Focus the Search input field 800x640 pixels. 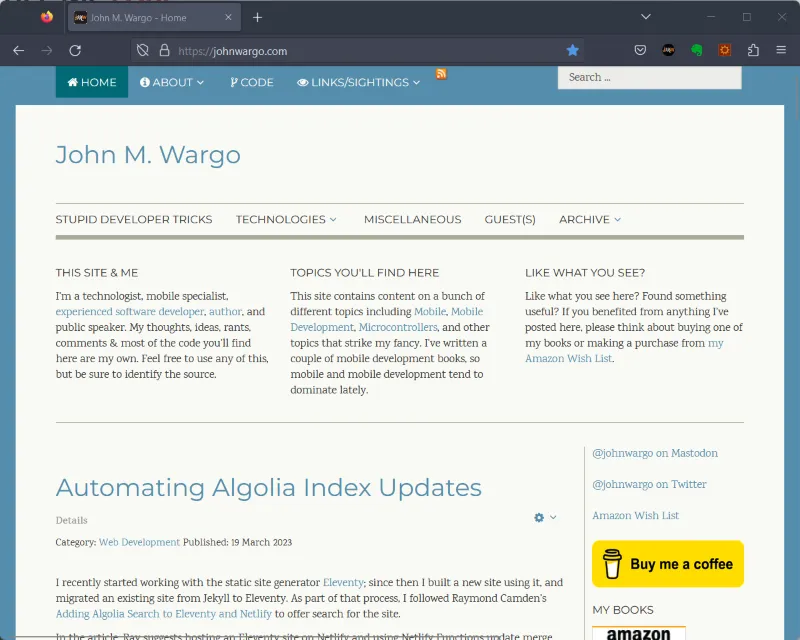point(649,78)
